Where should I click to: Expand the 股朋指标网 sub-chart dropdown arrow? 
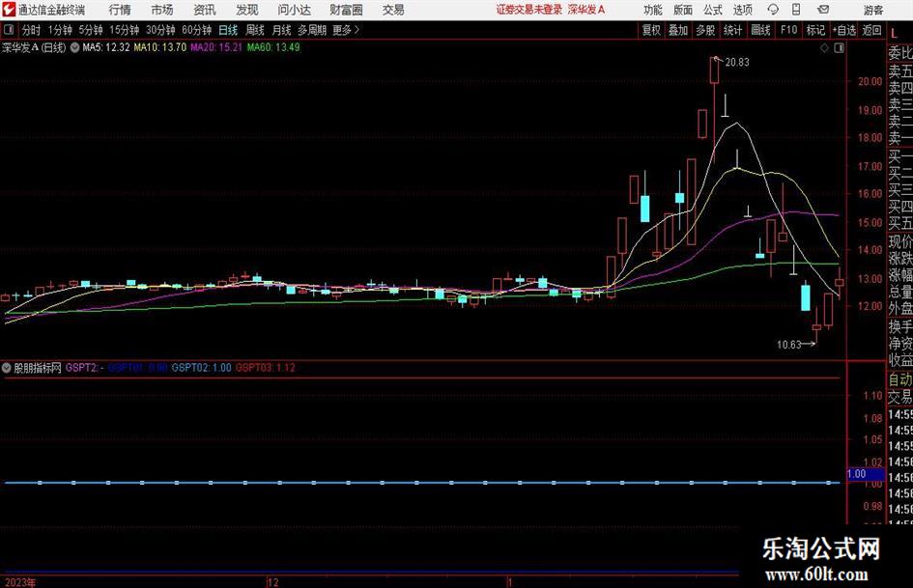7,368
